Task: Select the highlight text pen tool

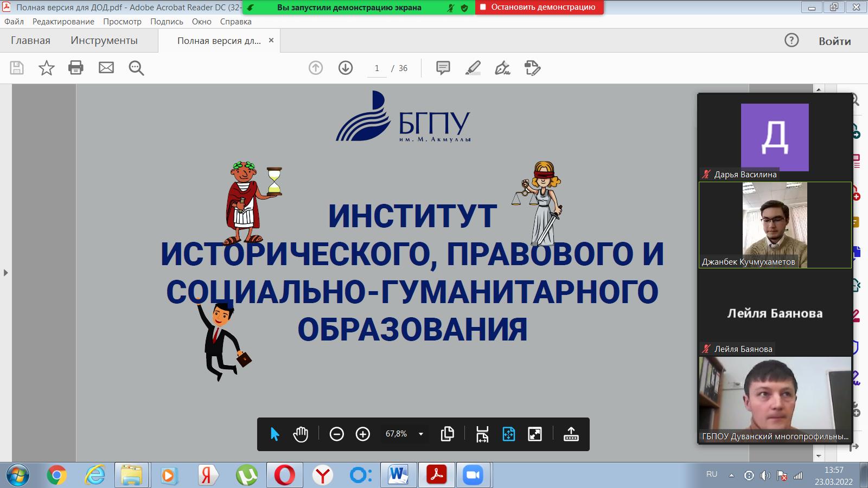Action: click(x=473, y=68)
